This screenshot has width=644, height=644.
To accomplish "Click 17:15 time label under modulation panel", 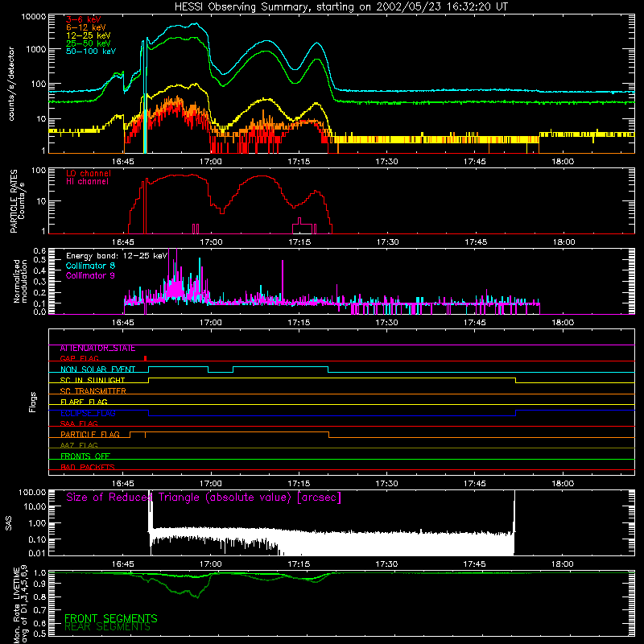I will tap(299, 323).
